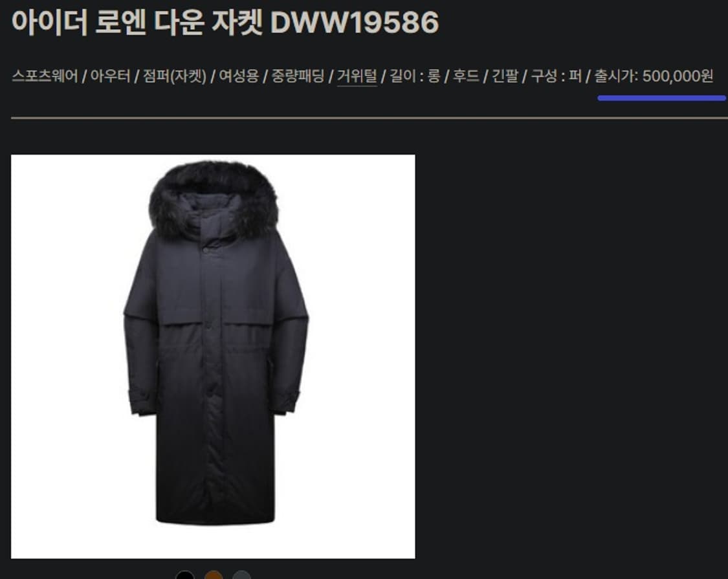Image resolution: width=728 pixels, height=579 pixels.
Task: Click the 구성 : 퍼 attribute
Action: (557, 76)
